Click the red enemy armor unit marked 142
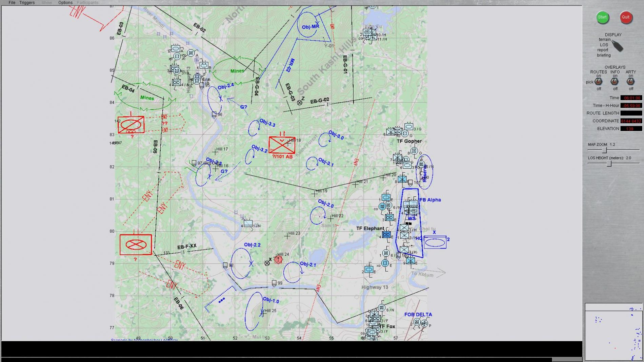Image resolution: width=644 pixels, height=362 pixels. (131, 125)
